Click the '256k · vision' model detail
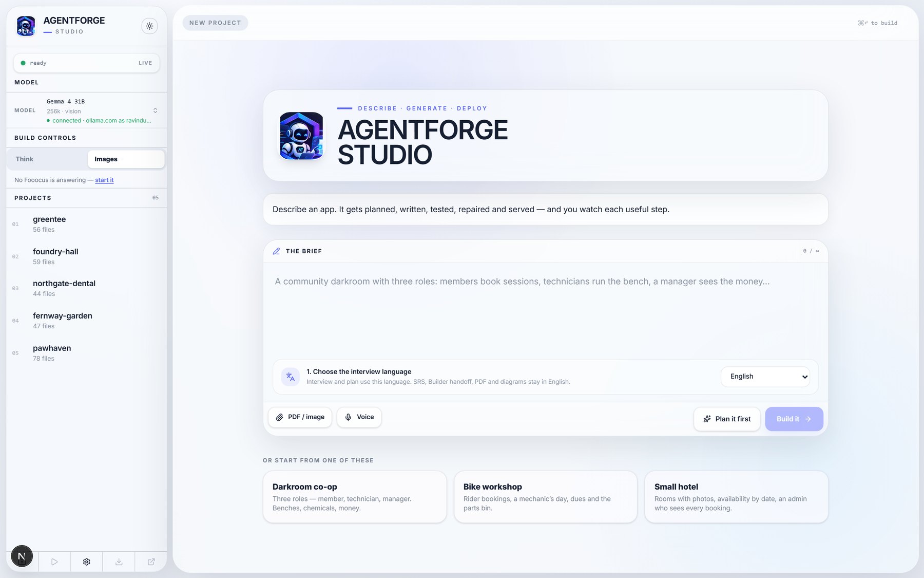 pos(64,111)
